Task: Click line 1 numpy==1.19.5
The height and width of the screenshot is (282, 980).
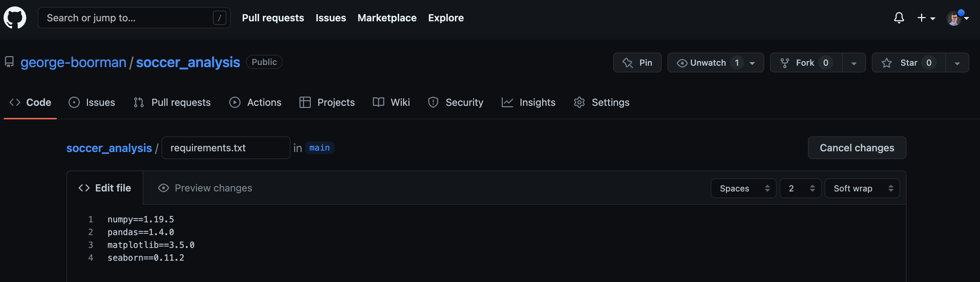Action: [141, 219]
